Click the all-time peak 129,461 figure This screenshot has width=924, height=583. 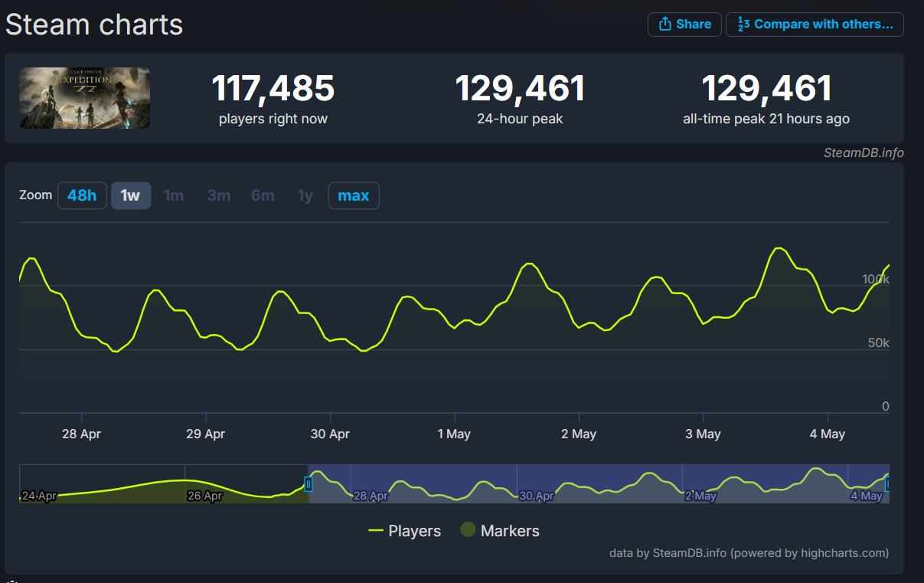click(x=766, y=89)
